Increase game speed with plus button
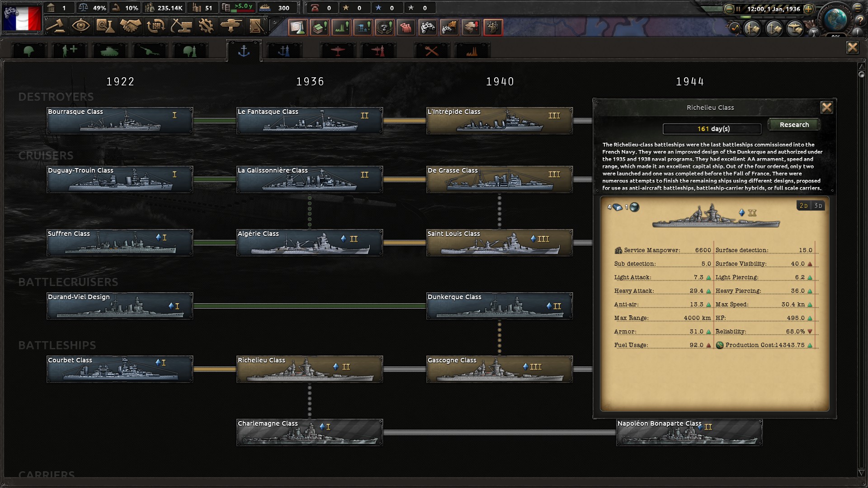 click(809, 9)
